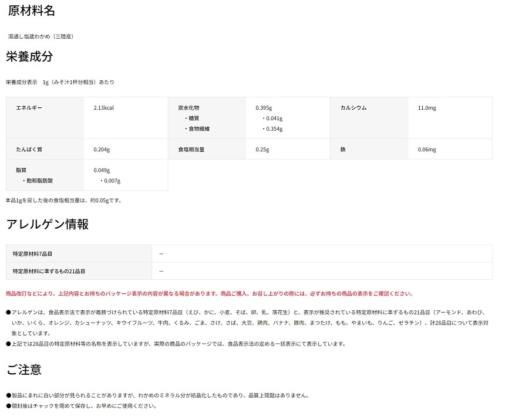The height and width of the screenshot is (420, 505).
Task: Select the たんぱく質 label cell
Action: click(x=29, y=150)
